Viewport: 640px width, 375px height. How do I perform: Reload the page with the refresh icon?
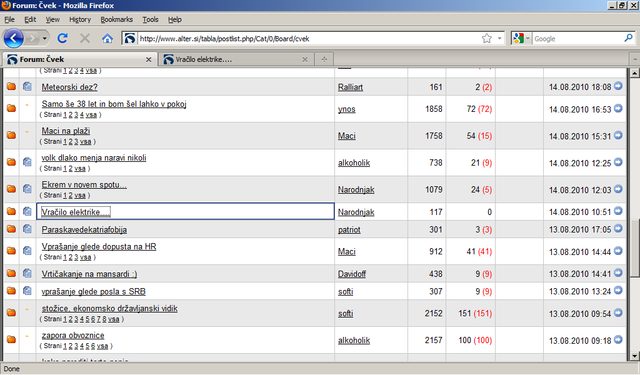pyautogui.click(x=62, y=38)
